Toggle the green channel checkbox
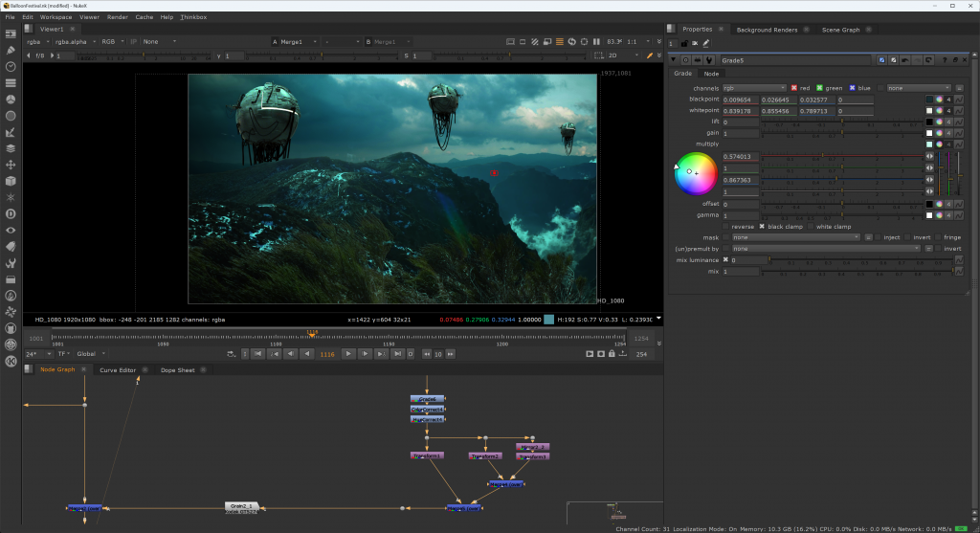 [819, 88]
